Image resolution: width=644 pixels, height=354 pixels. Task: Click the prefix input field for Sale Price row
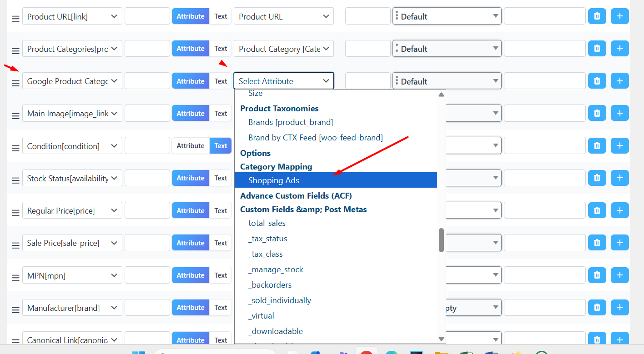pos(147,243)
